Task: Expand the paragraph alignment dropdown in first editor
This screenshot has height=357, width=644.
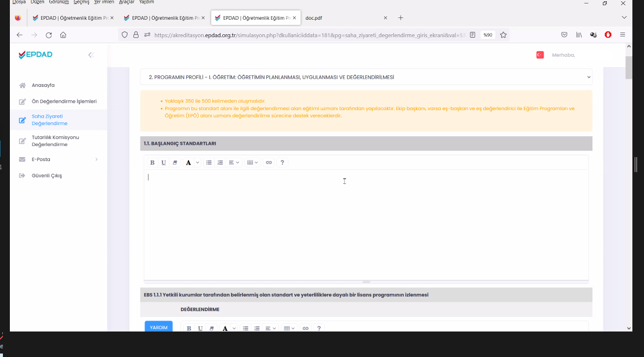Action: (x=234, y=163)
